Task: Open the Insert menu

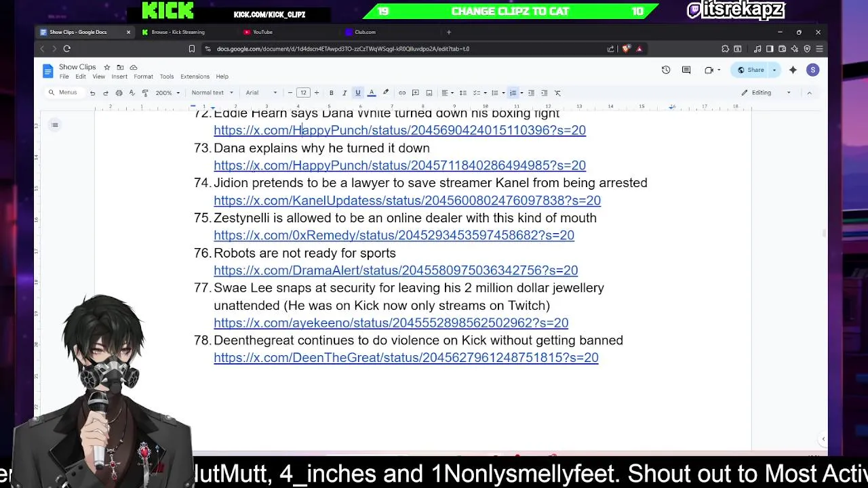Action: 119,77
